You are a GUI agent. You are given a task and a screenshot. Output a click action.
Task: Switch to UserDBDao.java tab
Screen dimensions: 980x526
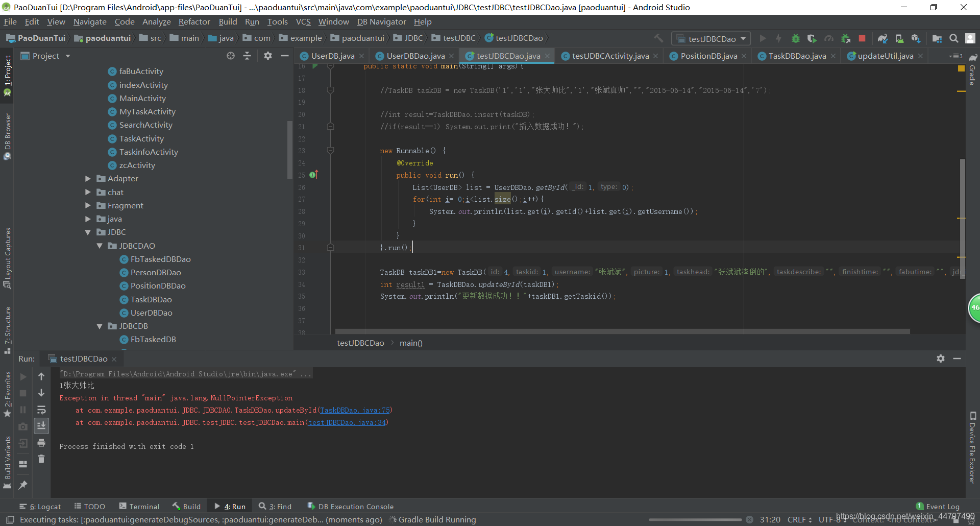coord(414,56)
